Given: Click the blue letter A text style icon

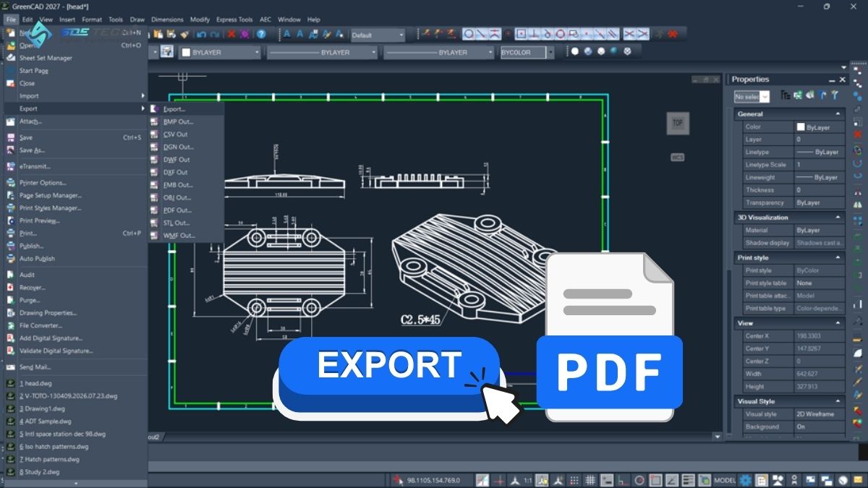Looking at the screenshot, I should [287, 34].
